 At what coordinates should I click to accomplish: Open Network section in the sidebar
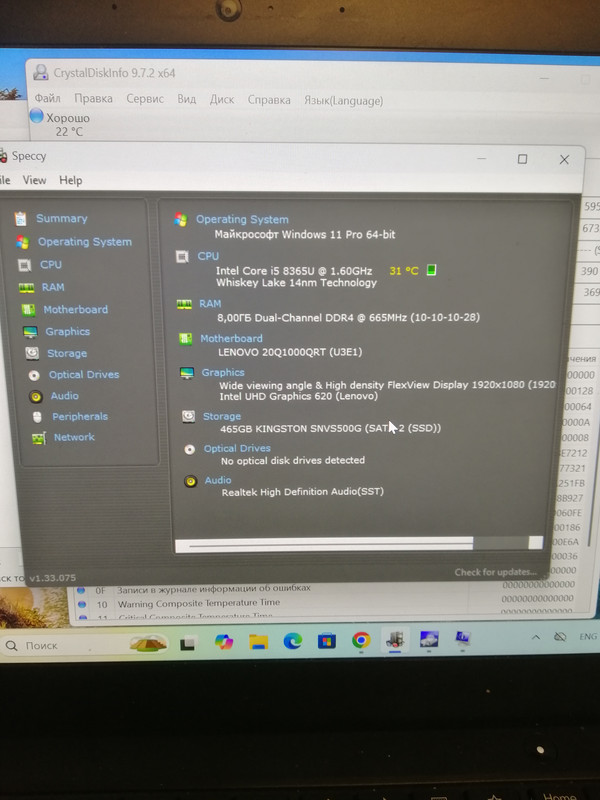point(74,437)
